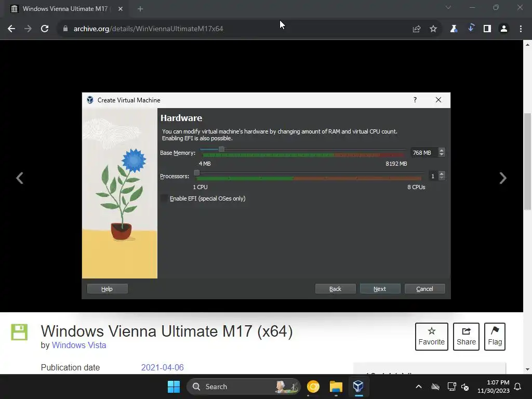Close the Windows Vienna Ultimate M17 tab
Image resolution: width=532 pixels, height=399 pixels.
coord(121,9)
